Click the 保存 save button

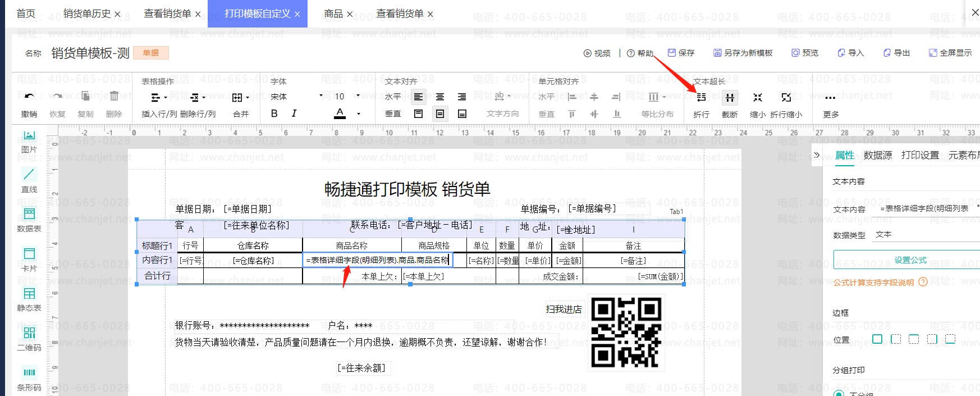click(681, 53)
